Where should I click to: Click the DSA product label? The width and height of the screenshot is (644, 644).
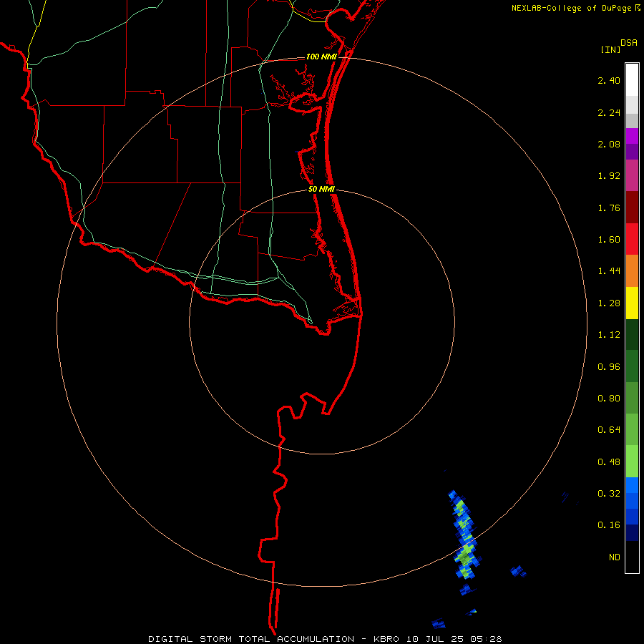click(629, 43)
